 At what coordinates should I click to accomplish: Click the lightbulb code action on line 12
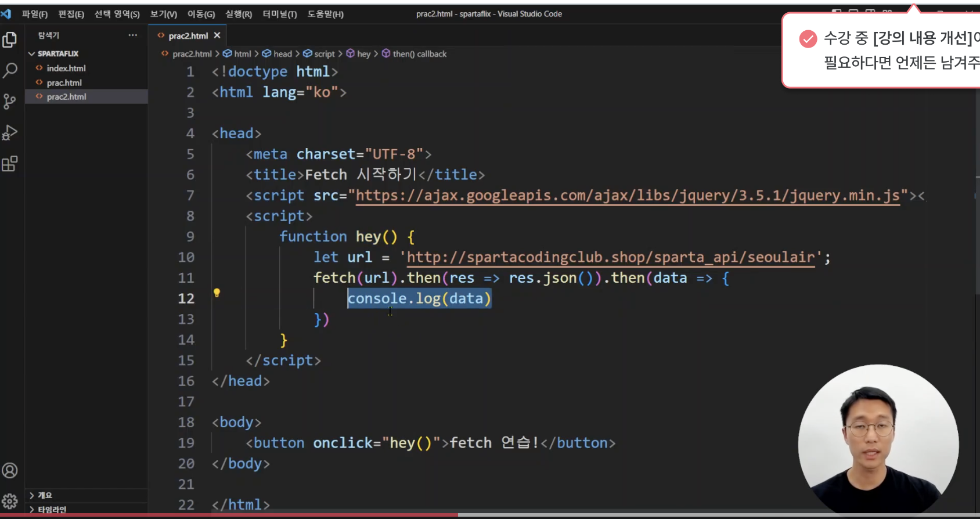[217, 293]
